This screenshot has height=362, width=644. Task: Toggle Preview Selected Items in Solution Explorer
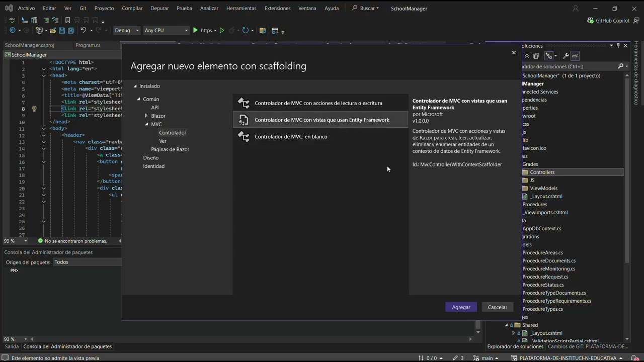coord(575,56)
